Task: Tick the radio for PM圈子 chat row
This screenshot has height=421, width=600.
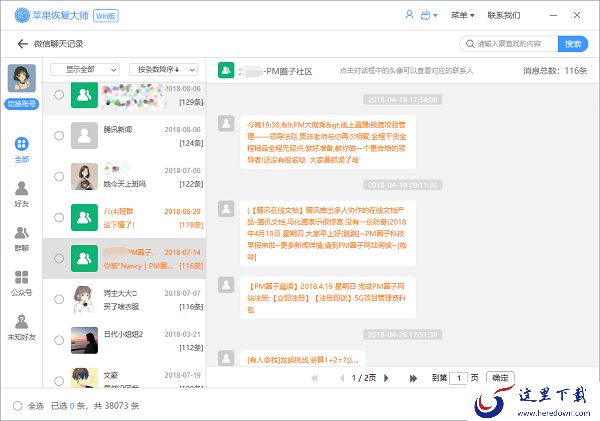Action: pos(59,258)
